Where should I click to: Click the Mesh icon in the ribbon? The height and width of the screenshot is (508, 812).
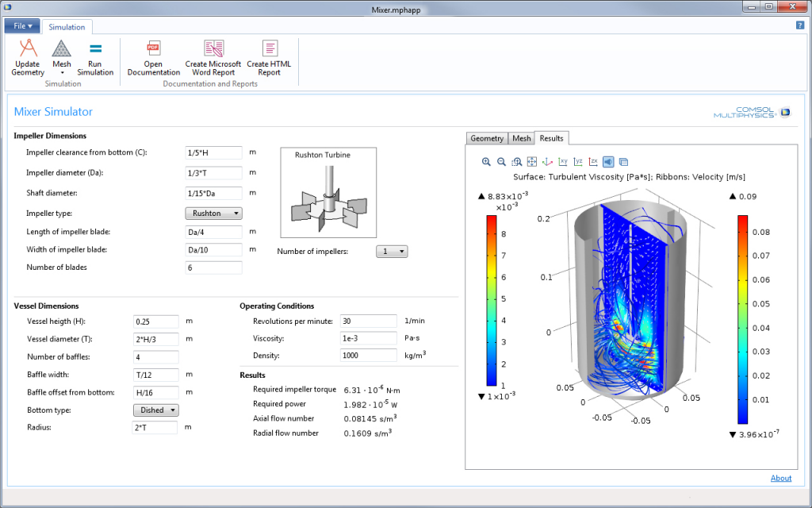(61, 52)
